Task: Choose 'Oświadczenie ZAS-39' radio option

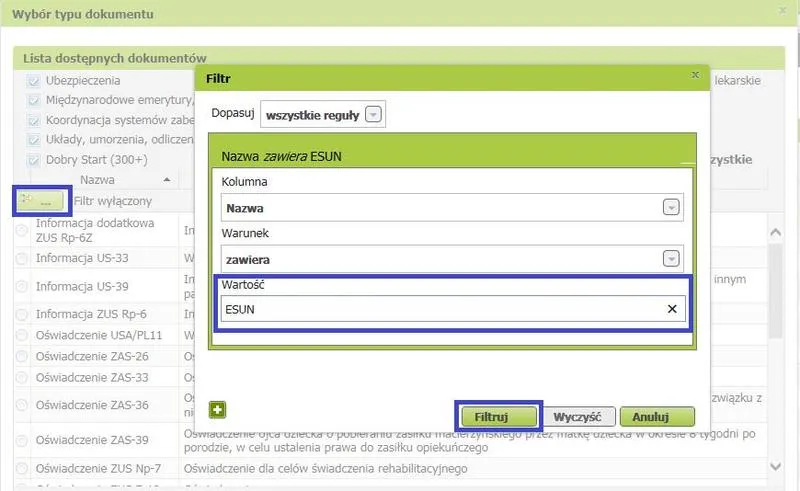Action: tap(22, 440)
